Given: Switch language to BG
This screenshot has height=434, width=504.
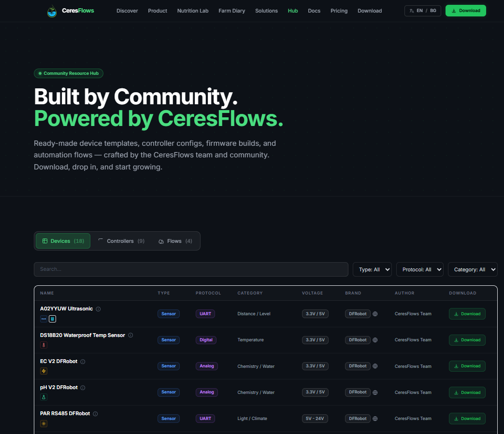Looking at the screenshot, I should click(433, 11).
